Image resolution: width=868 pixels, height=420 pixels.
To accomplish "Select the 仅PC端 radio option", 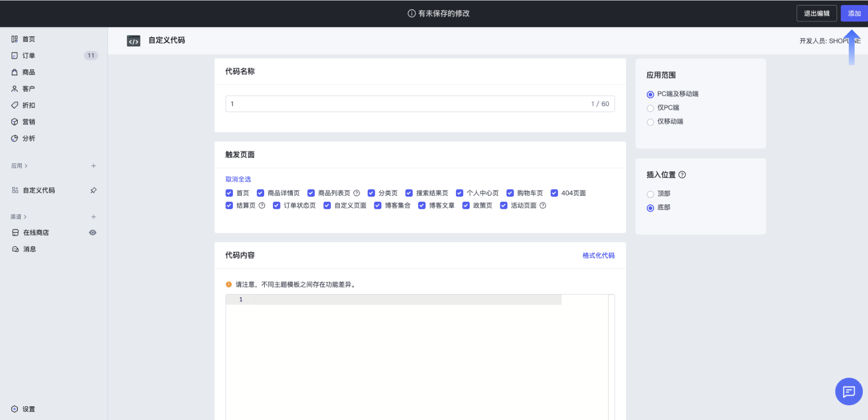I will pyautogui.click(x=650, y=108).
